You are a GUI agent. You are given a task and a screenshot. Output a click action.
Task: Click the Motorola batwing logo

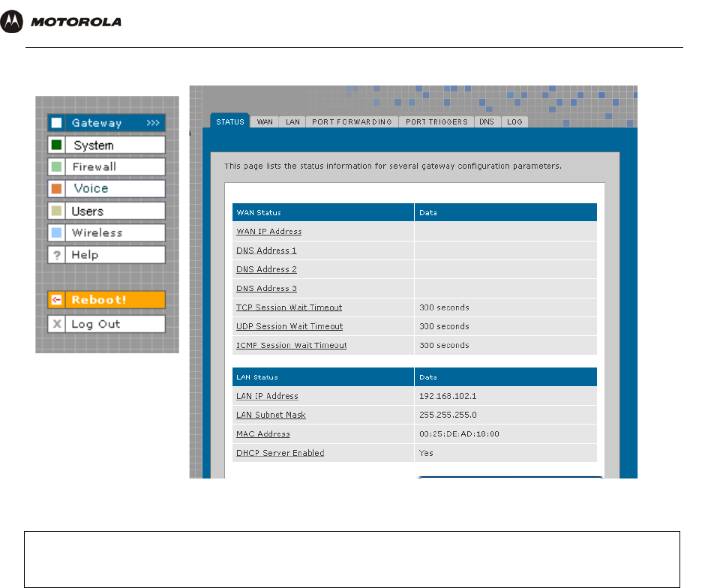point(12,21)
